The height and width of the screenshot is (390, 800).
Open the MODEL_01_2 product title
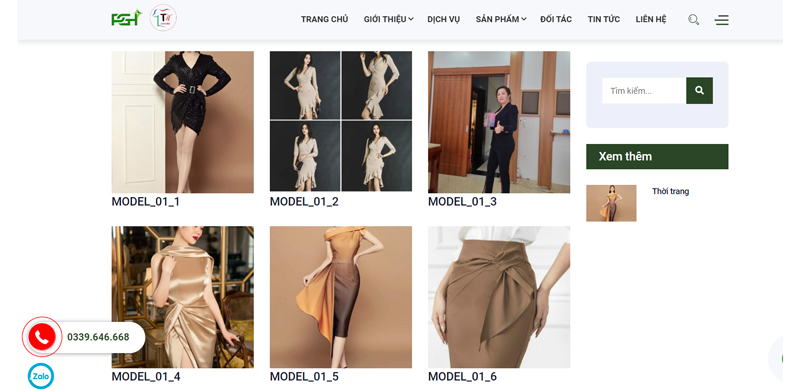[304, 202]
